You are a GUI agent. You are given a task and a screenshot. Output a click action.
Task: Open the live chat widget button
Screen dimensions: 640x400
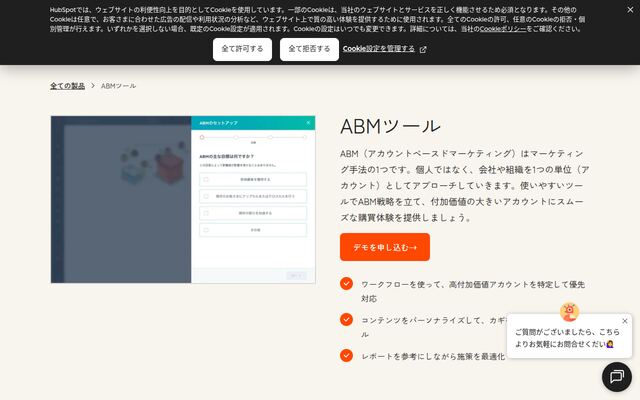click(617, 377)
